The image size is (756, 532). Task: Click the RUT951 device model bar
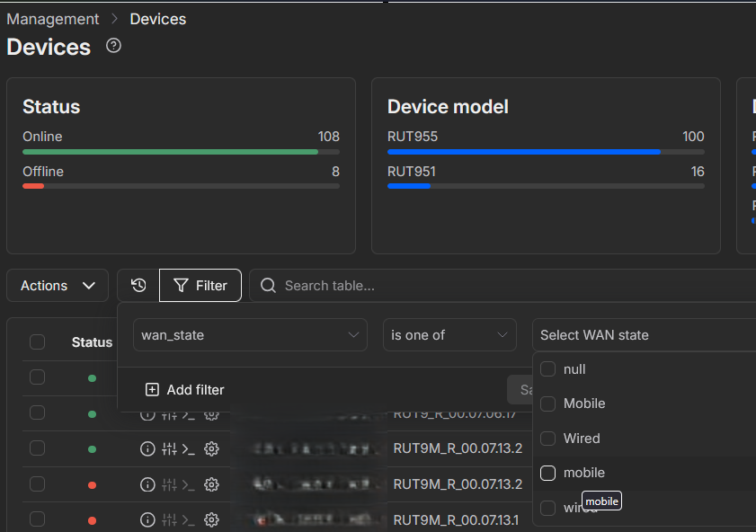click(x=546, y=186)
